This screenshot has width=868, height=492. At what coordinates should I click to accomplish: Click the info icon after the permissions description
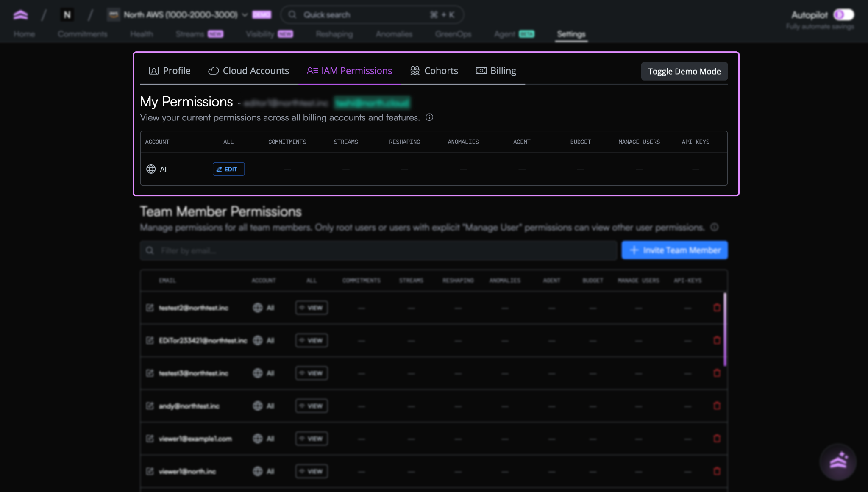coord(430,118)
